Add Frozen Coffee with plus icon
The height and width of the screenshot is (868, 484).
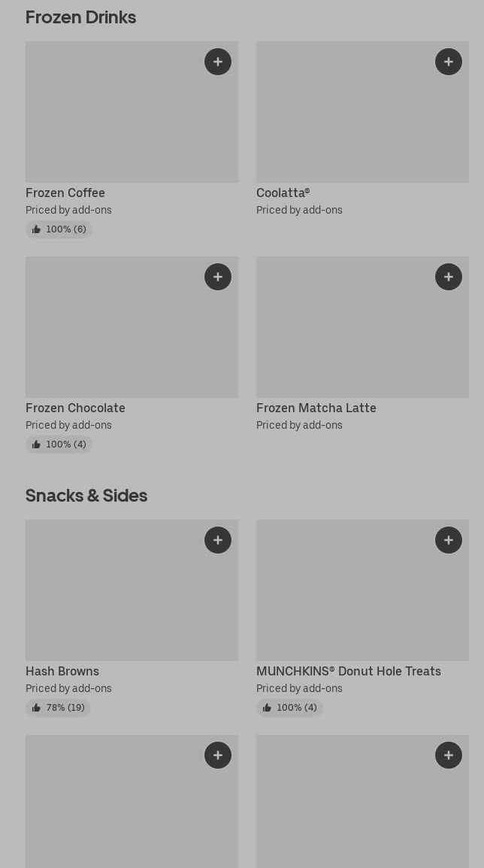point(218,62)
